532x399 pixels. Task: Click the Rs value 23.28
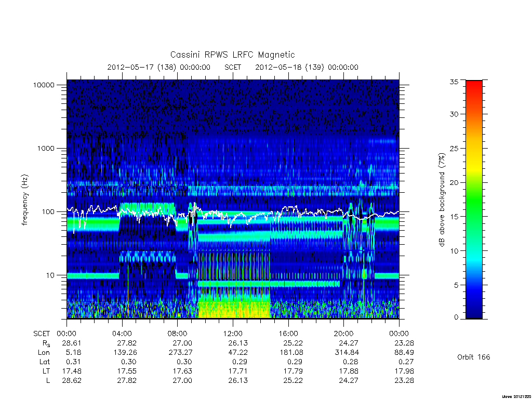[404, 343]
